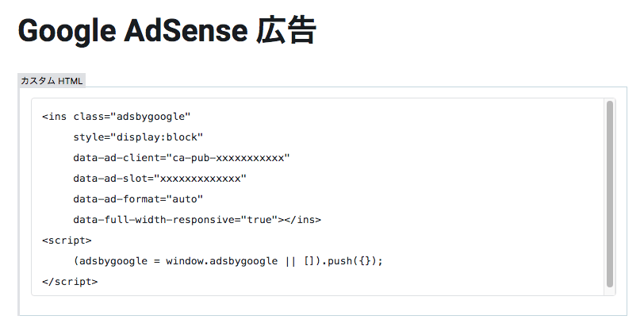The width and height of the screenshot is (644, 335).
Task: Click the "true" value in responsive attribute
Action: 259,220
